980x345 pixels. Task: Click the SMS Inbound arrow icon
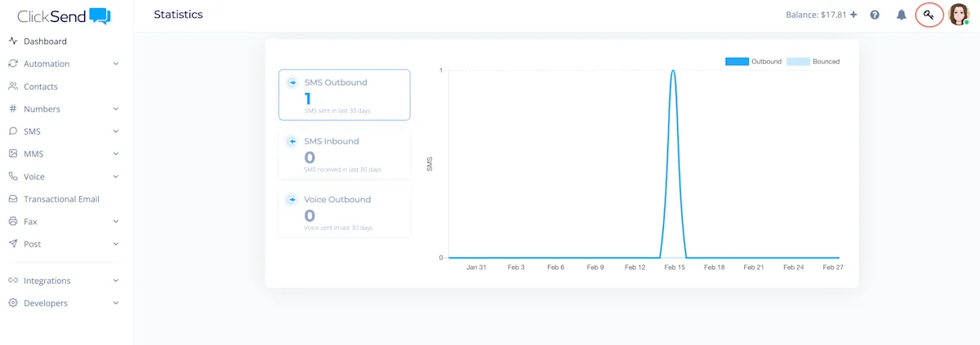pyautogui.click(x=292, y=141)
